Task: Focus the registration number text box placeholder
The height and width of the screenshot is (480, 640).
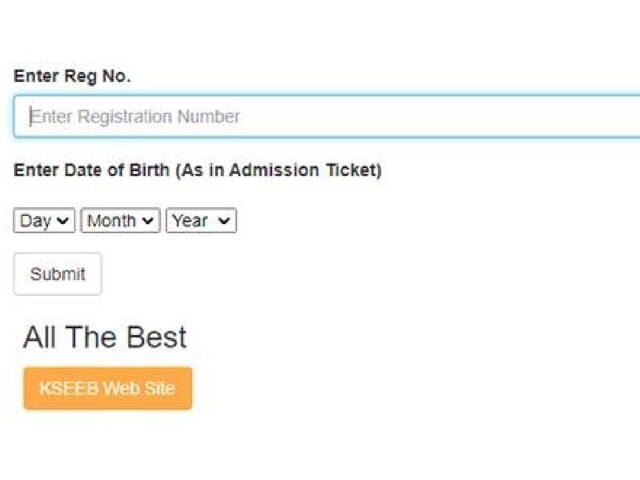Action: point(135,117)
